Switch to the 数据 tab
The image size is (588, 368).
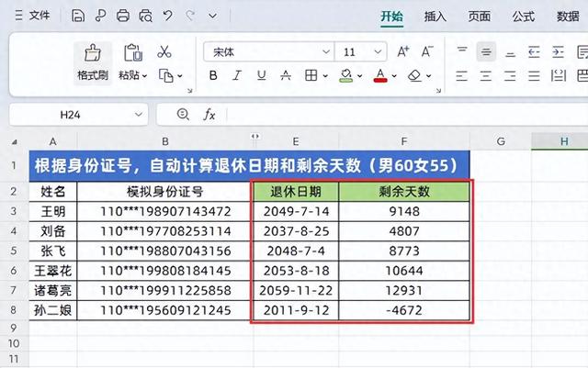[x=568, y=17]
